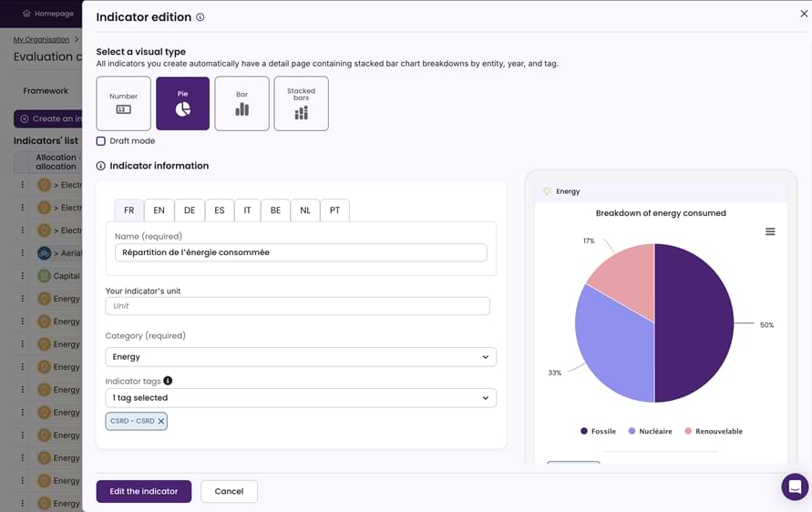
Task: Open the chat support widget
Action: (795, 486)
